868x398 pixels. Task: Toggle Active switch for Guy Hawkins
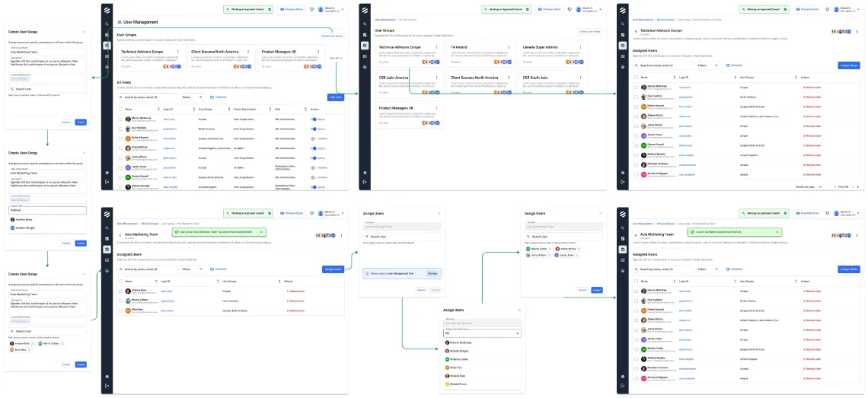pos(314,129)
